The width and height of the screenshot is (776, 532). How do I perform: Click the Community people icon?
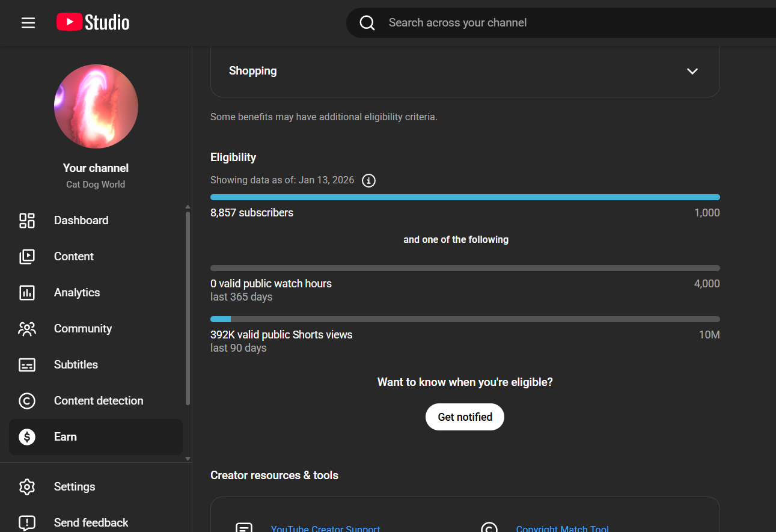[x=27, y=329]
